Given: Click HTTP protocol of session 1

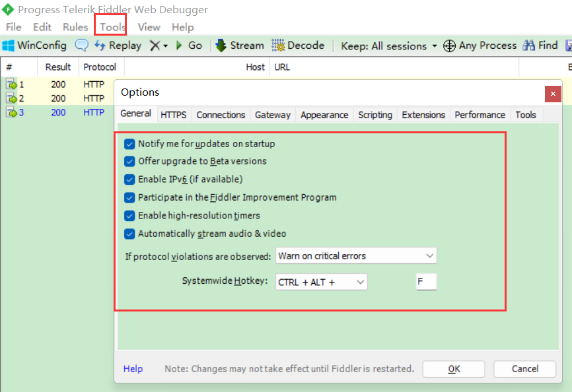Looking at the screenshot, I should [x=94, y=84].
